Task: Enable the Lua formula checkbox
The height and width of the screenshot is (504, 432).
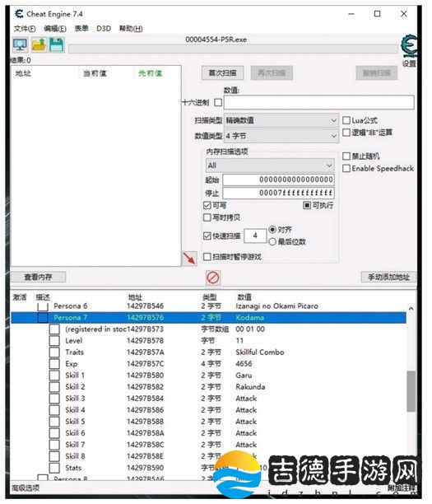Action: pos(346,120)
